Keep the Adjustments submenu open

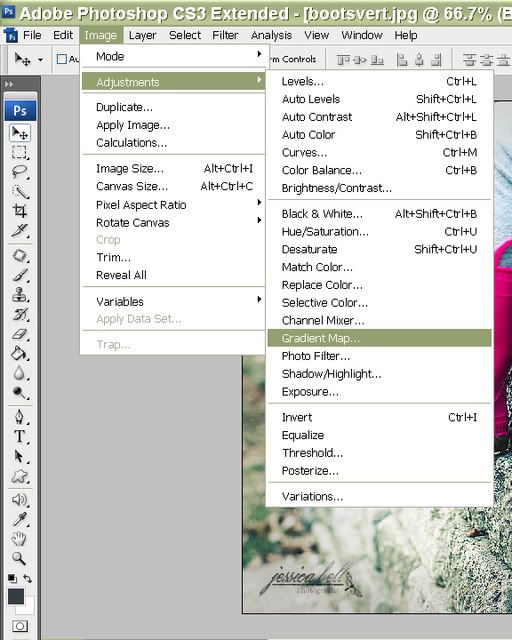tap(174, 82)
